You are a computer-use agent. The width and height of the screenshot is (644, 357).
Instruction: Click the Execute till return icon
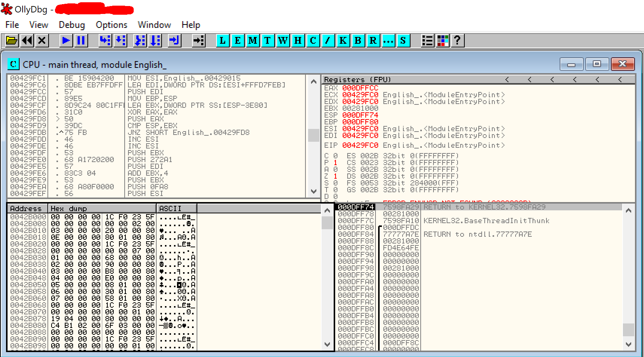pyautogui.click(x=174, y=40)
